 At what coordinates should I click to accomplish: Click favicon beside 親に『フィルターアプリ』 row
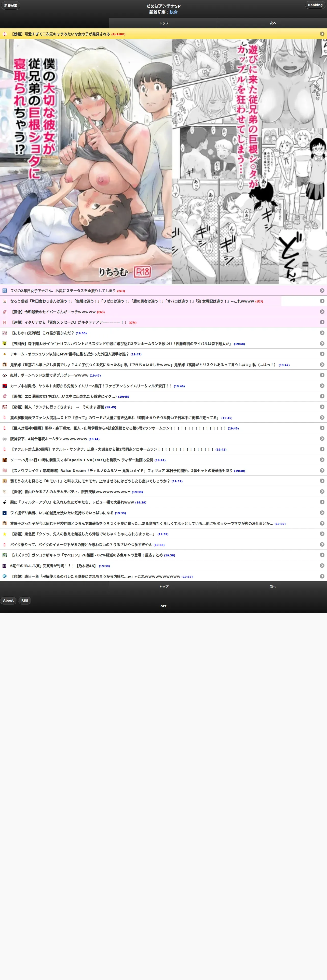pyautogui.click(x=5, y=502)
